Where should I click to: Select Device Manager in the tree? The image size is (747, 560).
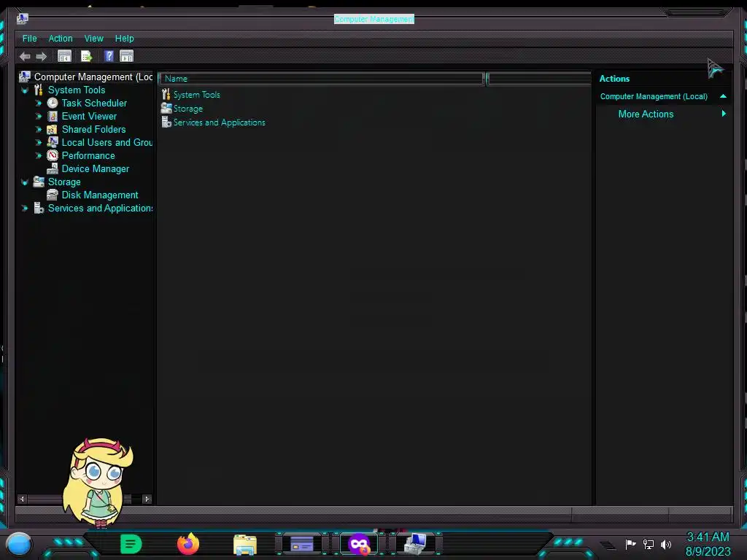click(x=96, y=168)
